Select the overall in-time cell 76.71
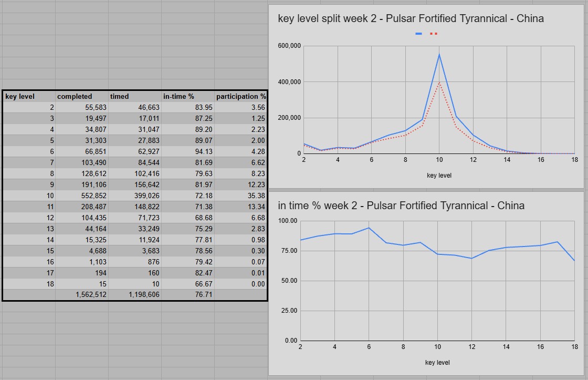 coord(188,295)
